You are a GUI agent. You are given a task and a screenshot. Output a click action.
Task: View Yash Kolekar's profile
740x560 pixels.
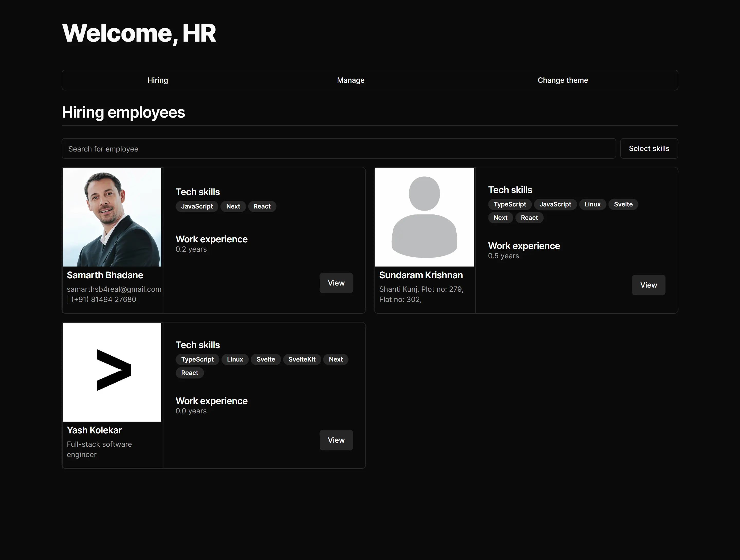tap(336, 440)
